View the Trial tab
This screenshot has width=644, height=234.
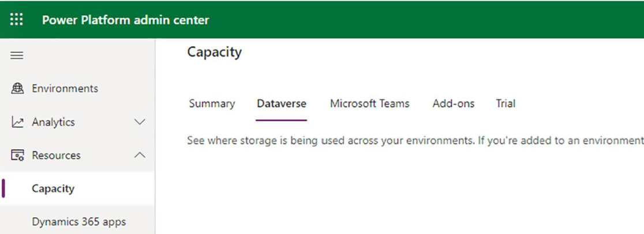coord(506,103)
